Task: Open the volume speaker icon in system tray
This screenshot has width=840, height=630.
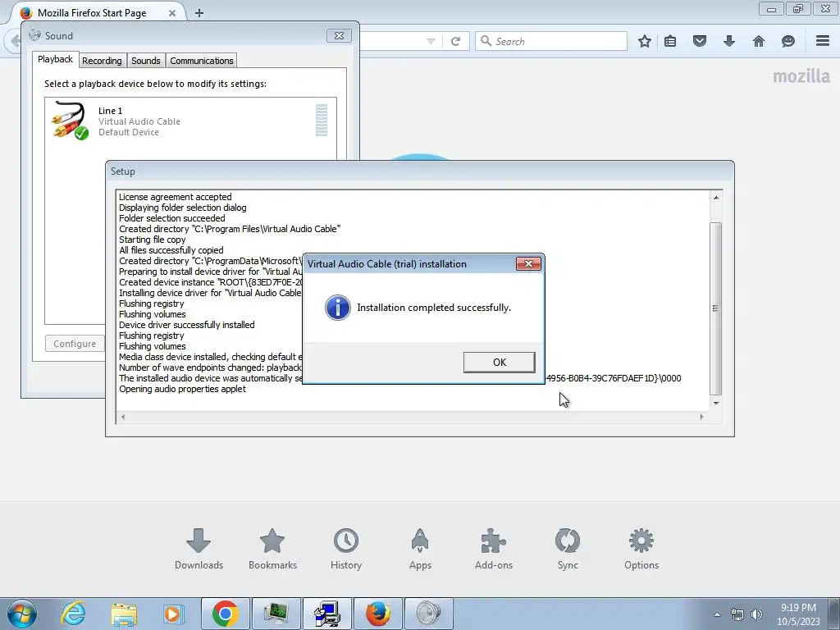Action: tap(756, 614)
